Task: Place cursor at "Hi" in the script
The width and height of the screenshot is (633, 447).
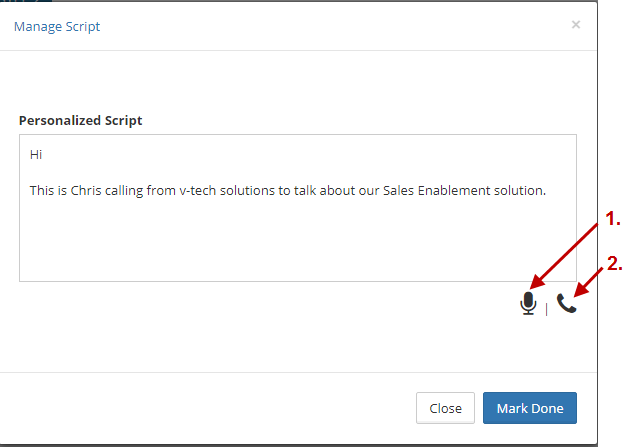Action: [x=36, y=155]
